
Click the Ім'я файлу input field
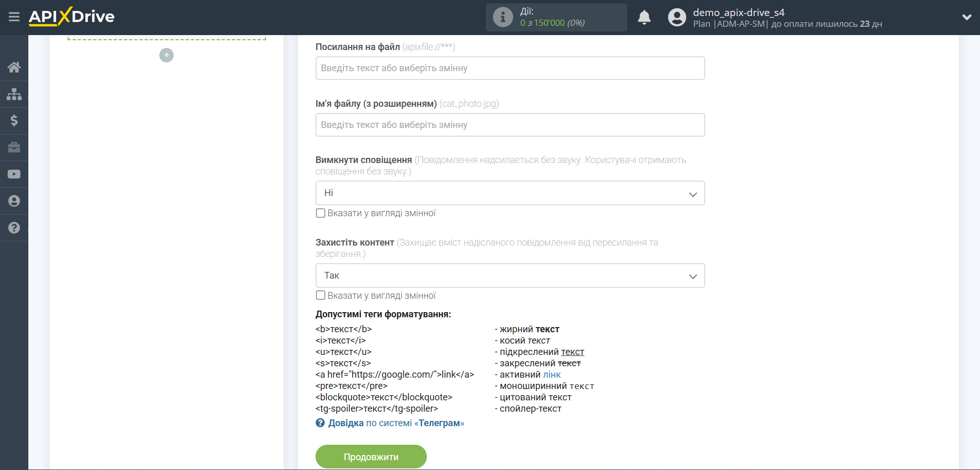pyautogui.click(x=510, y=125)
